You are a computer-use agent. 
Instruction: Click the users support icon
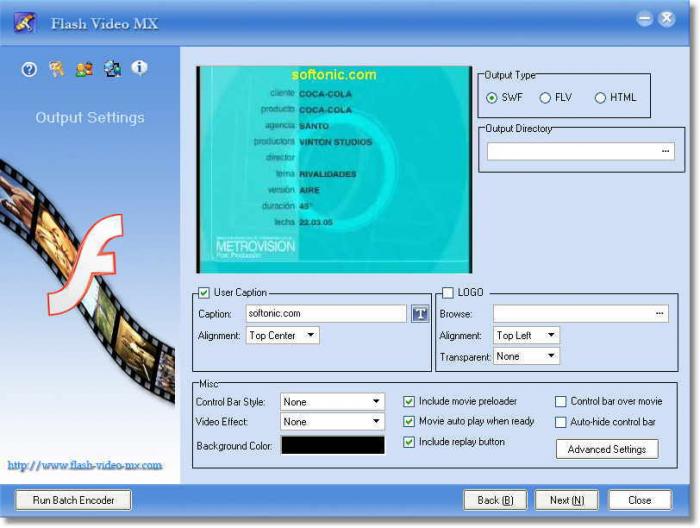84,69
